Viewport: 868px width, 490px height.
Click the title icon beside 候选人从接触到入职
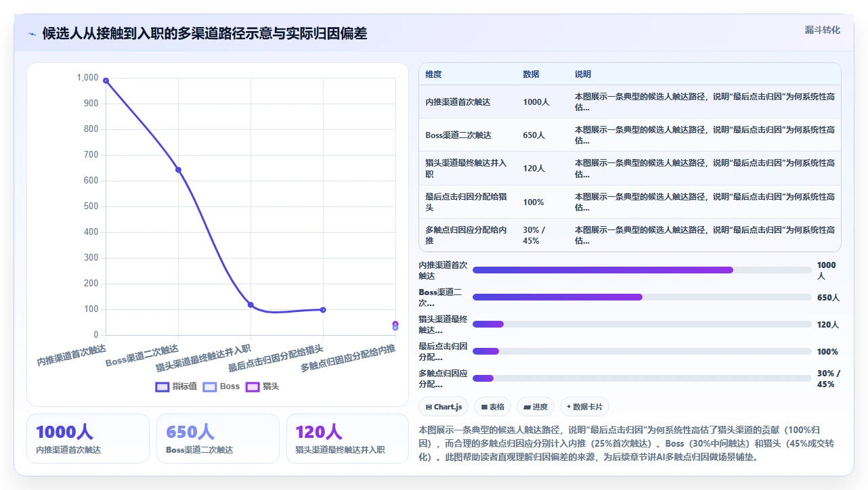point(32,34)
